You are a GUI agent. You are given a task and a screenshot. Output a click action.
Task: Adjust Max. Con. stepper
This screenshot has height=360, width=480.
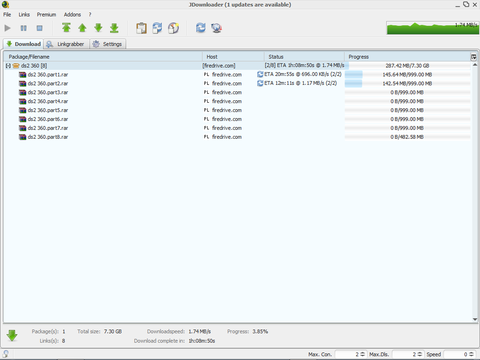pos(362,354)
